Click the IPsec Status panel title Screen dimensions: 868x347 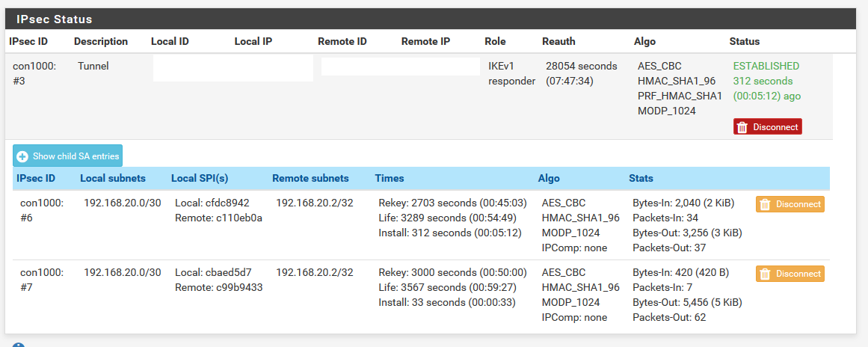point(55,19)
